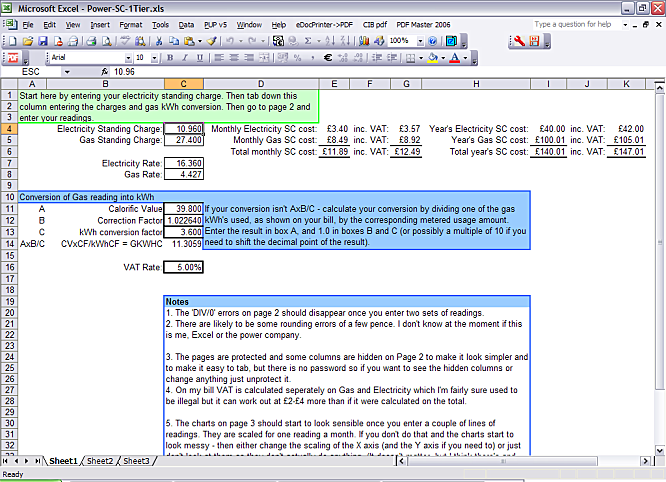Image resolution: width=666 pixels, height=482 pixels.
Task: Click the Euro currency style icon
Action: coord(327,57)
